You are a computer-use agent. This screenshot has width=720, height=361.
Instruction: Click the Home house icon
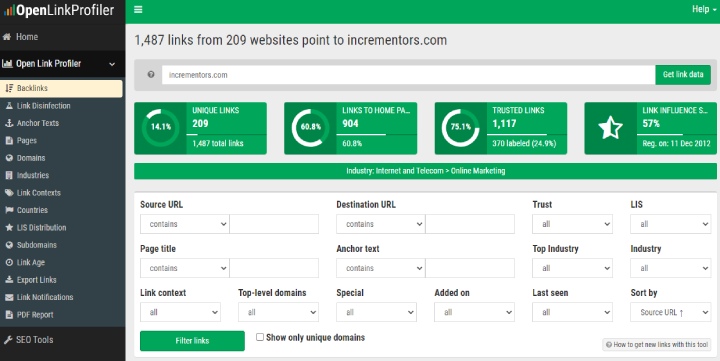coord(7,37)
